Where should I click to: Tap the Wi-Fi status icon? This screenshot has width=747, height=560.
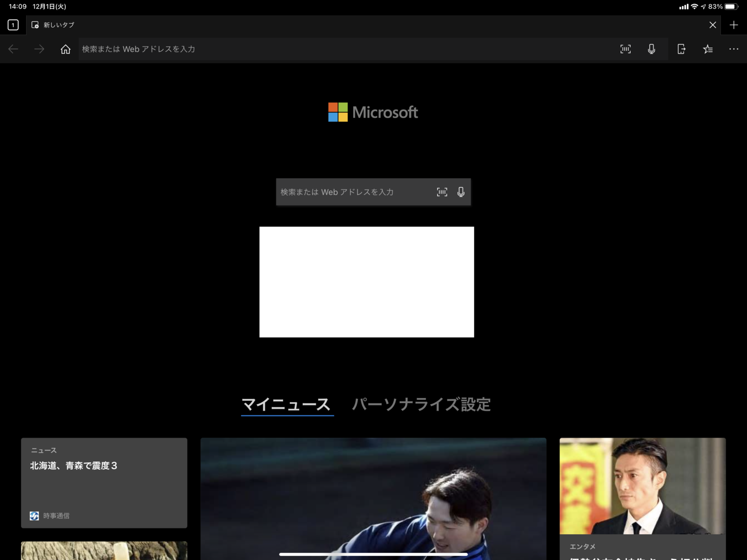coord(694,7)
